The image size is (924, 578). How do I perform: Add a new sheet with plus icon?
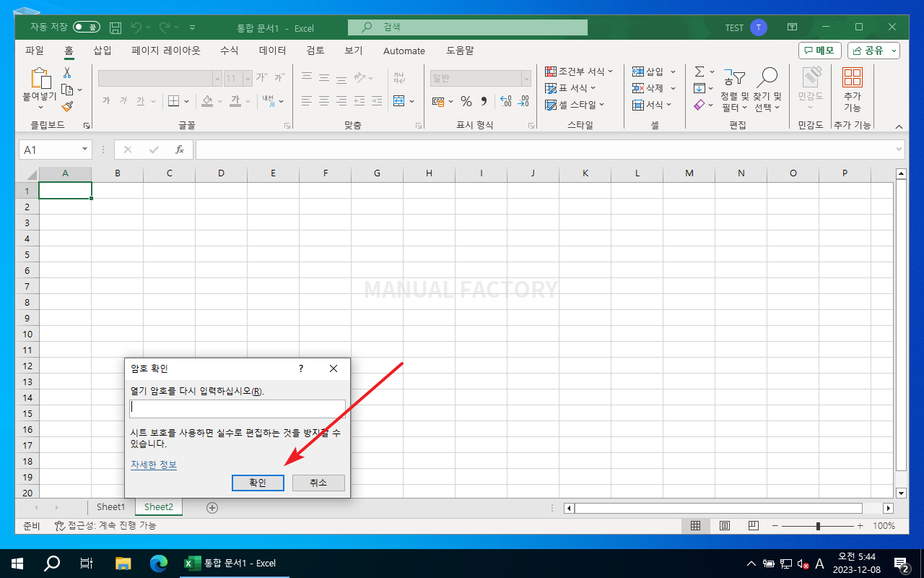pyautogui.click(x=212, y=507)
